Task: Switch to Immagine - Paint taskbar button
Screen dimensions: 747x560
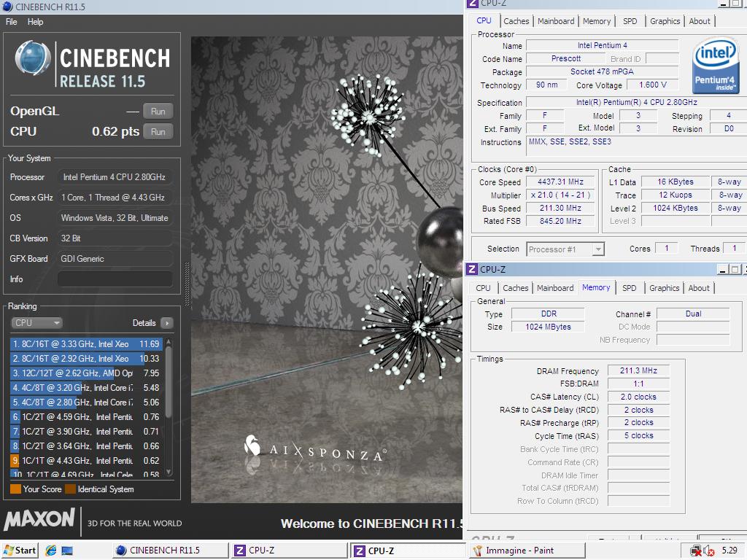Action: [527, 551]
